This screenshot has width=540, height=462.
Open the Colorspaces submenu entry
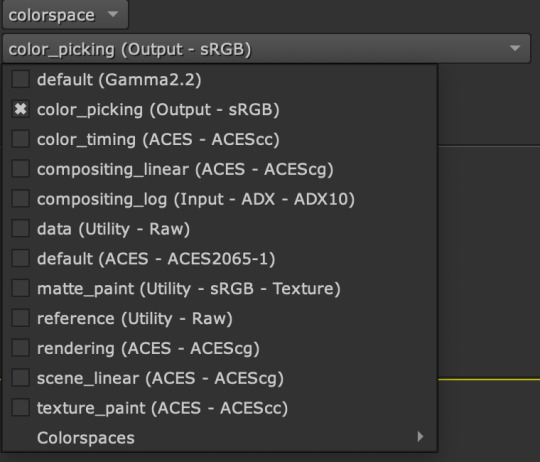tap(220, 438)
